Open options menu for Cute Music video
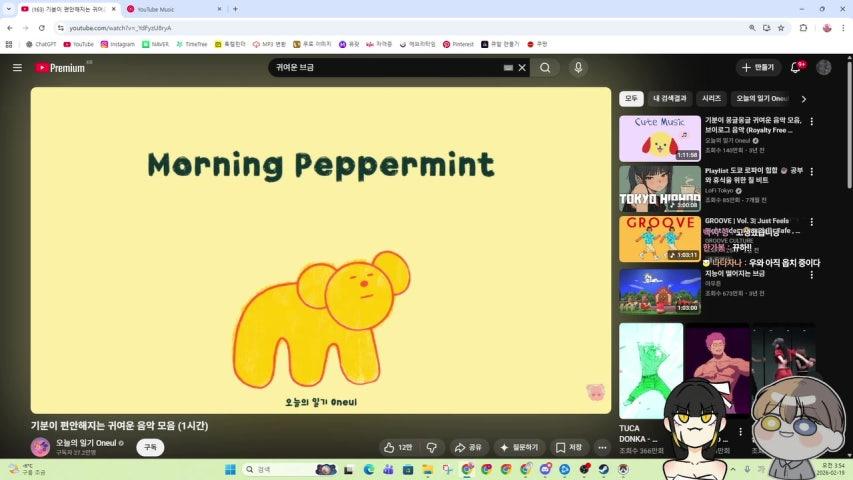The height and width of the screenshot is (480, 853). point(811,122)
